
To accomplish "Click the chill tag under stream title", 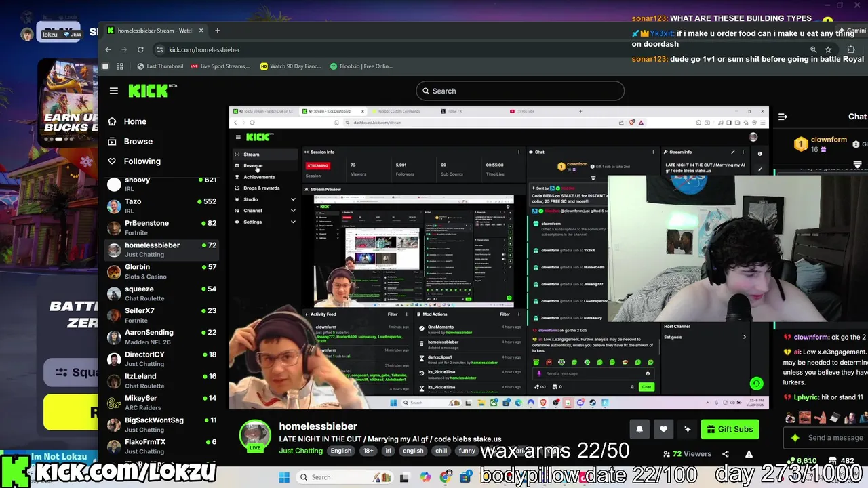I will (x=441, y=451).
